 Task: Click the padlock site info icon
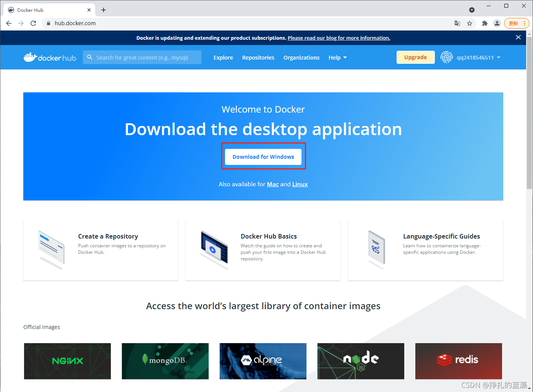pyautogui.click(x=48, y=23)
